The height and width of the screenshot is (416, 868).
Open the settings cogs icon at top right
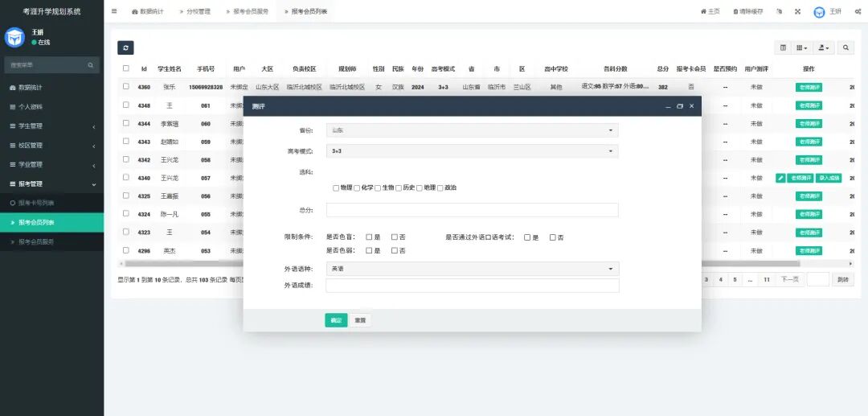coord(858,11)
